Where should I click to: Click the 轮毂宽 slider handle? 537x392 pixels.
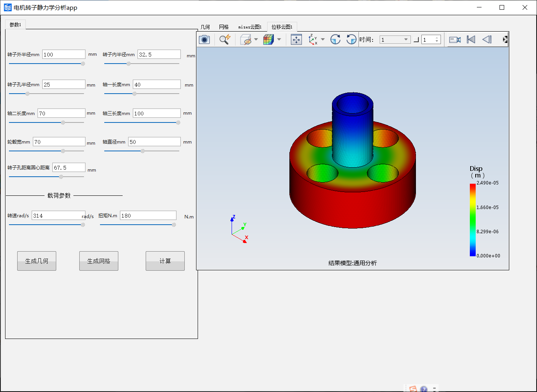coord(63,151)
